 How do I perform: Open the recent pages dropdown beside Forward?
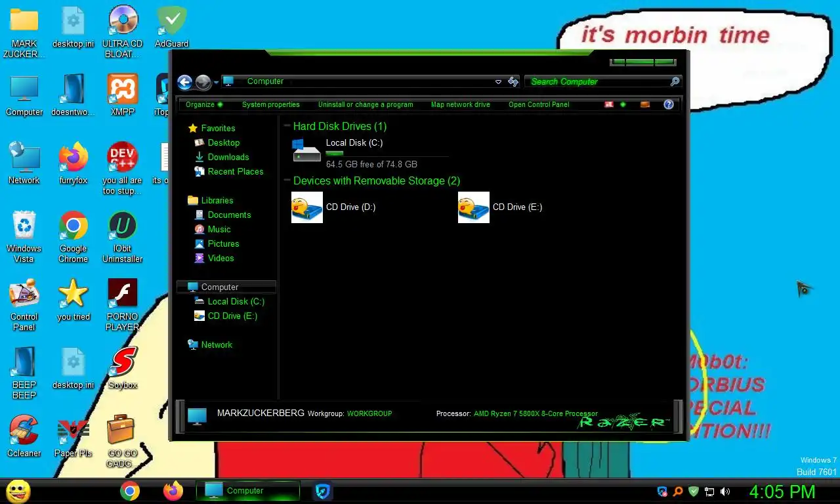pos(216,83)
